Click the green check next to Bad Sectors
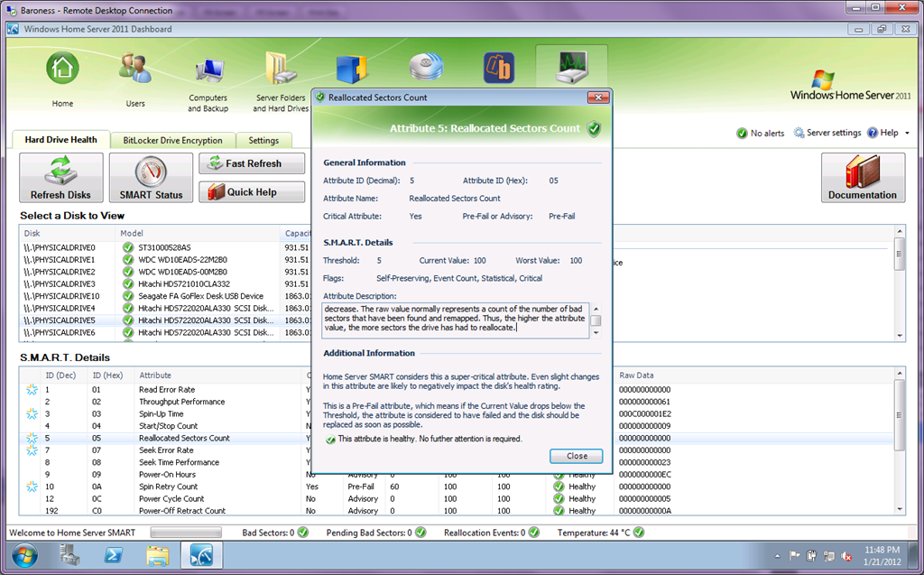The height and width of the screenshot is (575, 924). 303,533
